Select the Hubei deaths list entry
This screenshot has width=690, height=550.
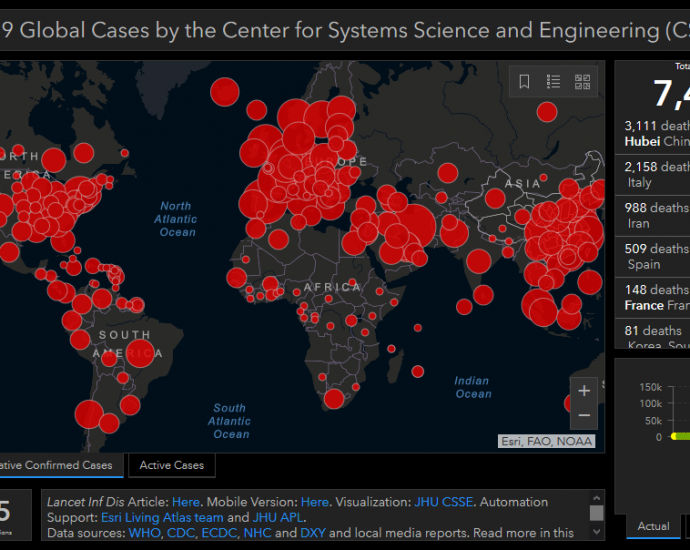click(653, 134)
